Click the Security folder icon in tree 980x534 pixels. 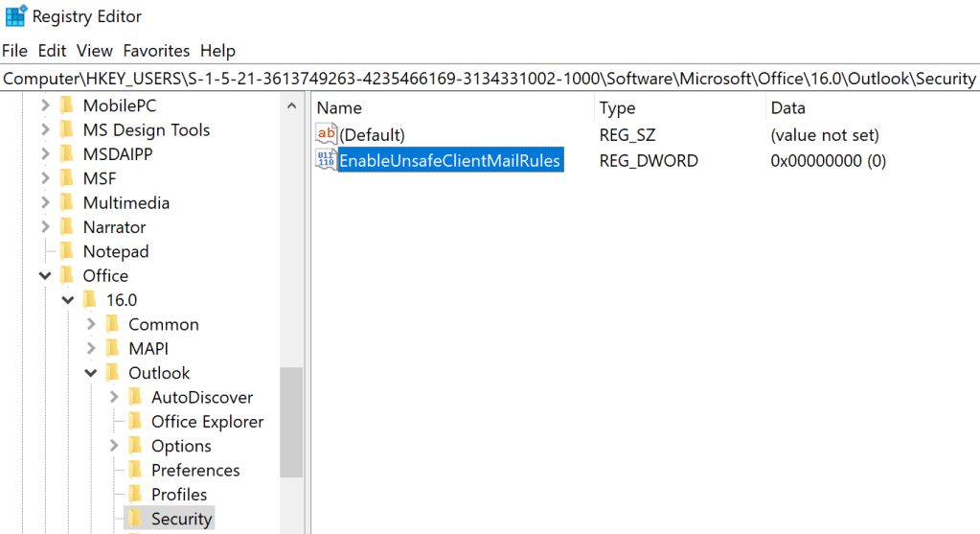coord(135,519)
